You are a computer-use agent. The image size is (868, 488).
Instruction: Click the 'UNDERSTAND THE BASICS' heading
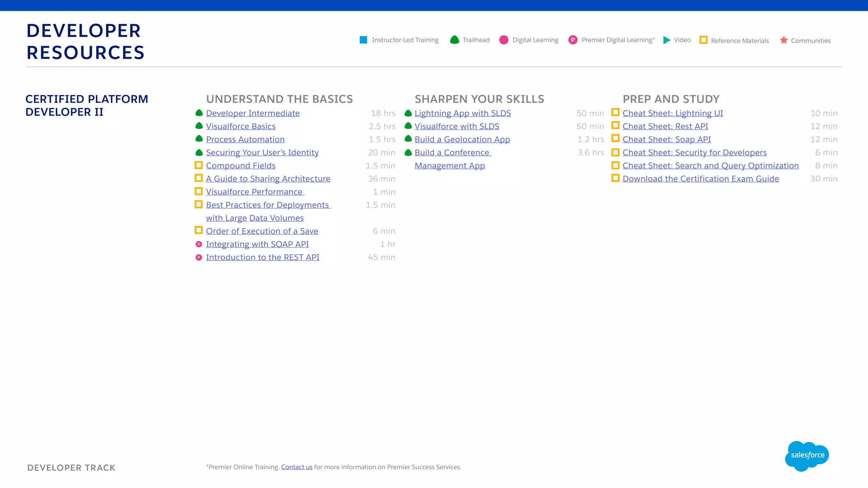click(x=279, y=99)
